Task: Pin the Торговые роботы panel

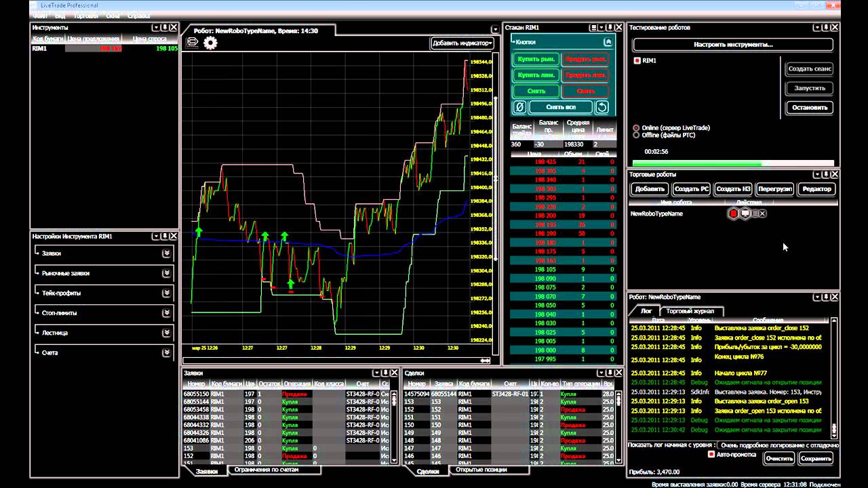Action: 826,174
